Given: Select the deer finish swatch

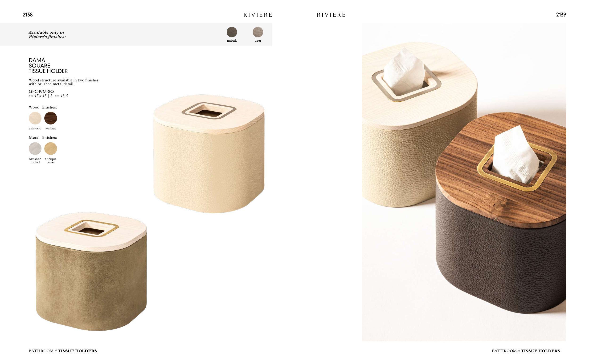Looking at the screenshot, I should pos(258,32).
